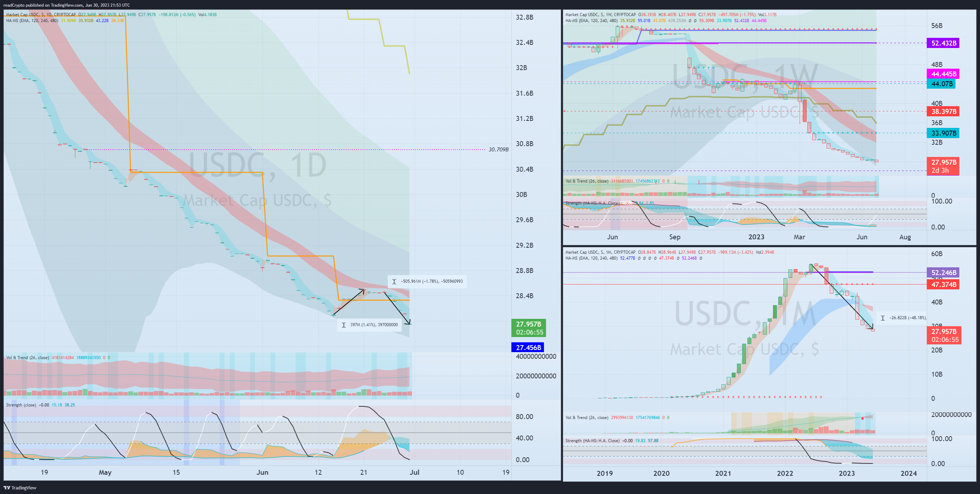Click Vol & Trend legend in weekly chart
Screen dimensions: 980x494
coord(617,181)
